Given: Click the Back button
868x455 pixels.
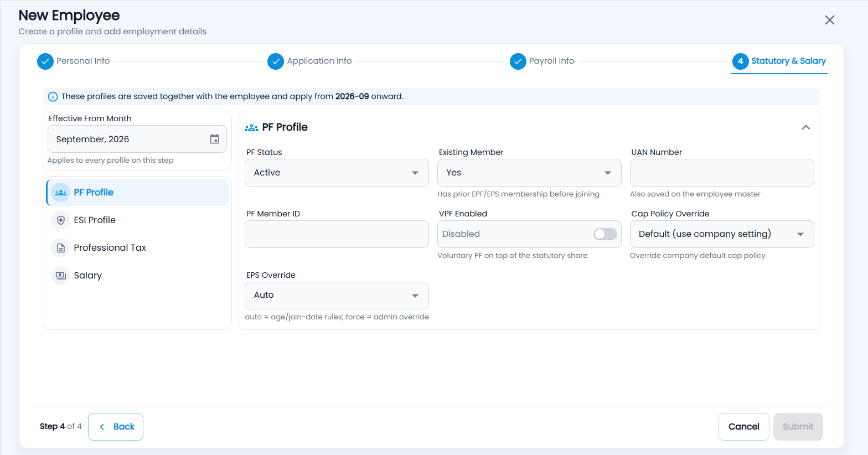Looking at the screenshot, I should (116, 427).
